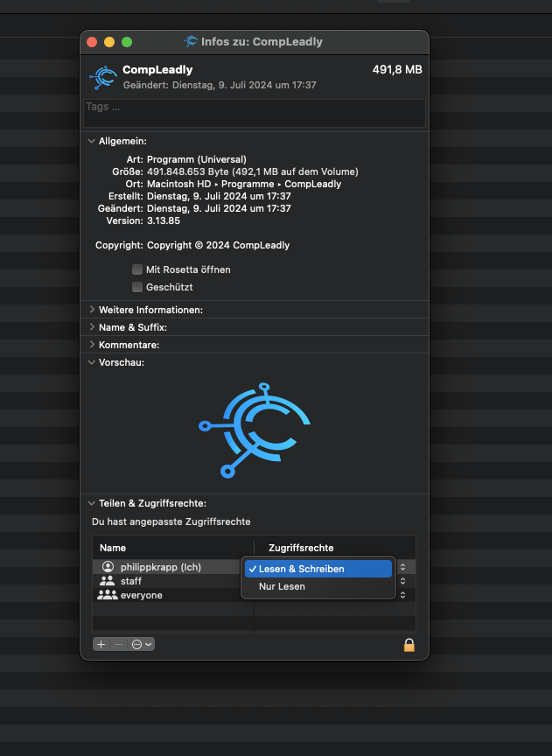Click the CompLeadly app icon in the header
The width and height of the screenshot is (552, 756).
pos(102,77)
